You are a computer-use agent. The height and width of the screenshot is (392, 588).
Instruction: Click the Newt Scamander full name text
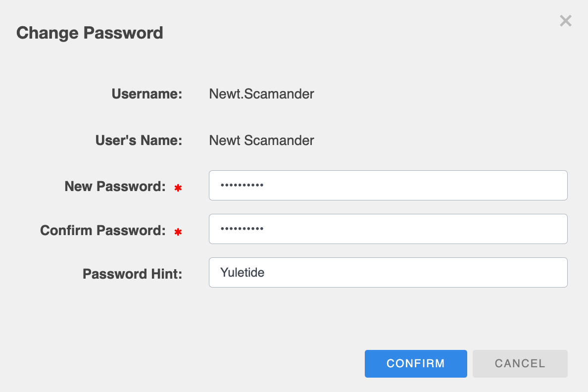(261, 141)
